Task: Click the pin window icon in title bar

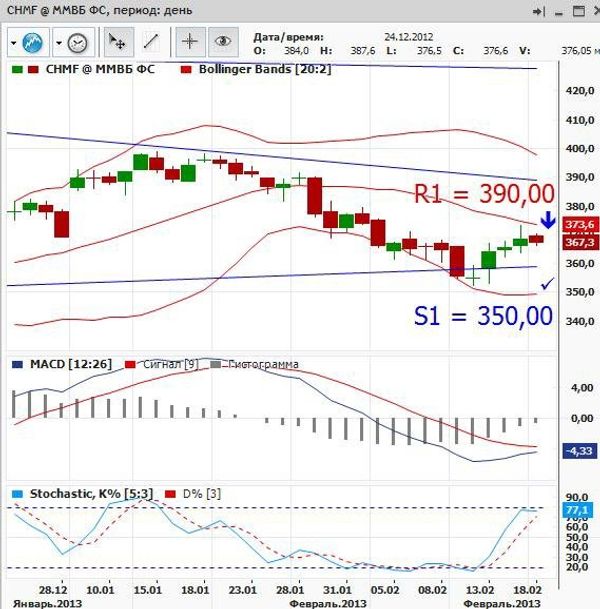Action: [538, 12]
